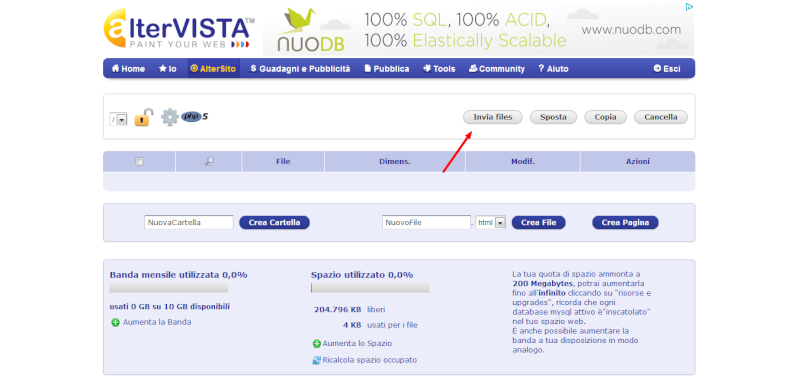Click the Crea Cartella button

(275, 223)
